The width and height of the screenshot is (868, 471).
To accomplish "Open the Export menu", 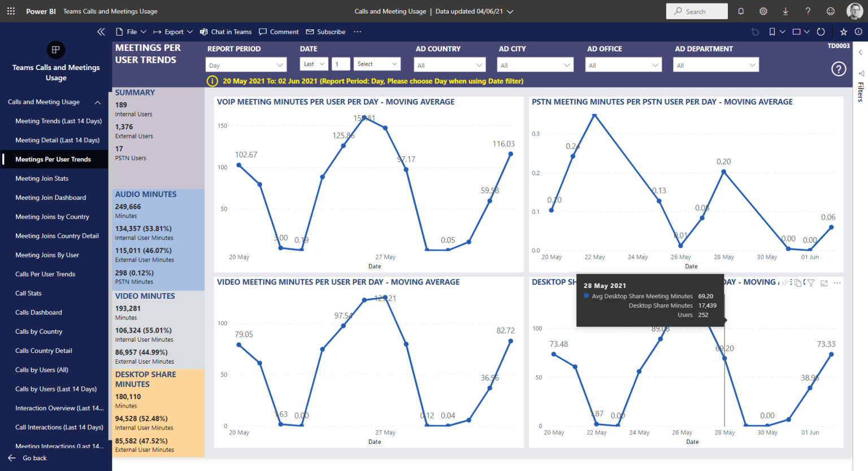I will (x=173, y=32).
